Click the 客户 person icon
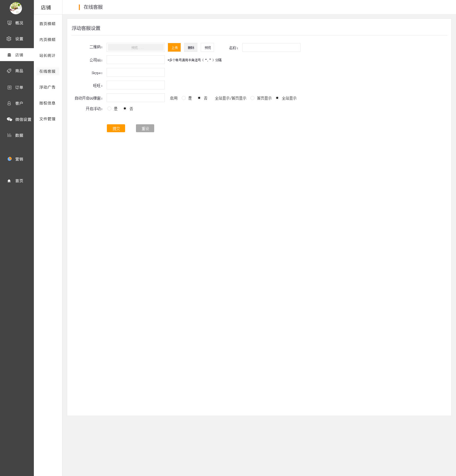Image resolution: width=456 pixels, height=476 pixels. (9, 103)
